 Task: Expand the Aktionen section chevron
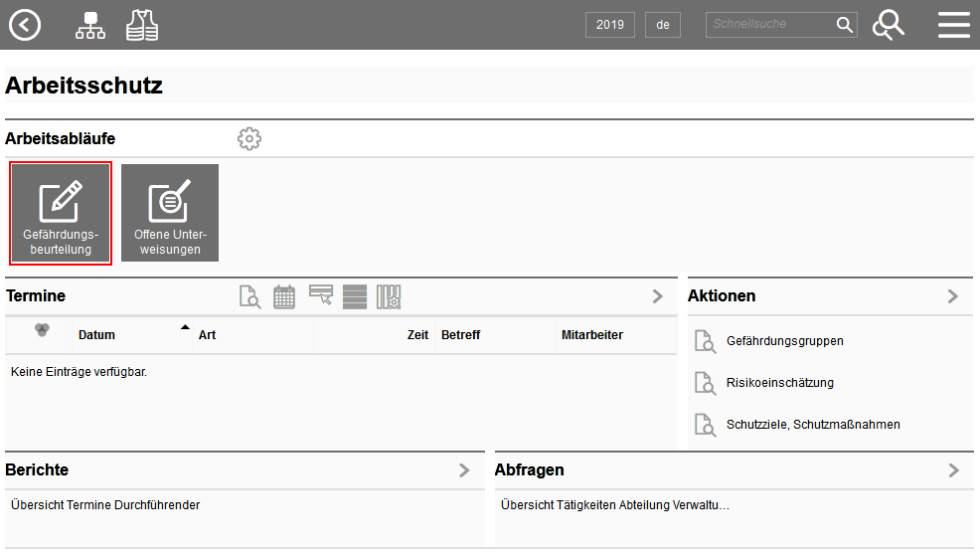click(x=953, y=296)
